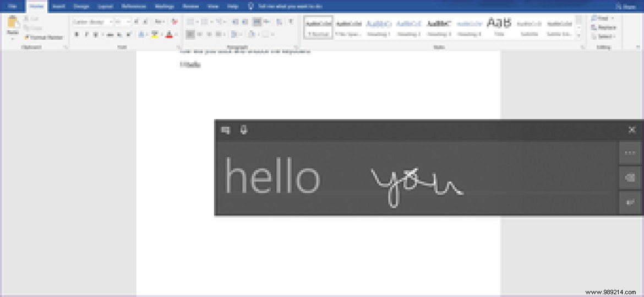The width and height of the screenshot is (644, 297).
Task: Clear all formatting with the eraser icon
Action: tap(175, 22)
